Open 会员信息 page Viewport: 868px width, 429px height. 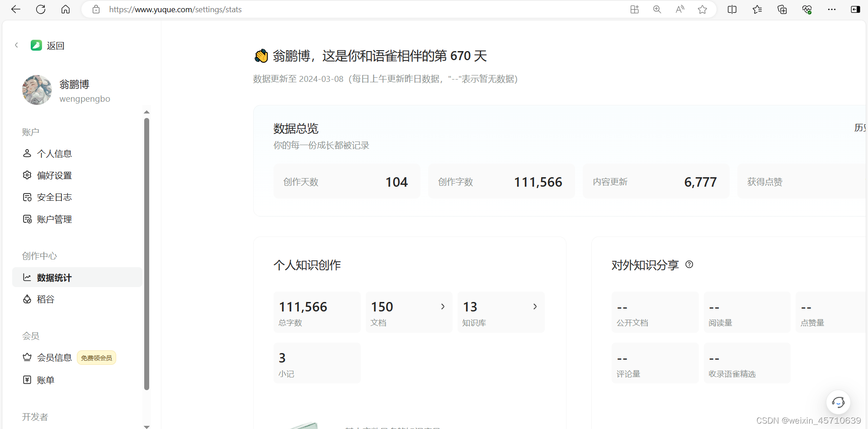(54, 358)
